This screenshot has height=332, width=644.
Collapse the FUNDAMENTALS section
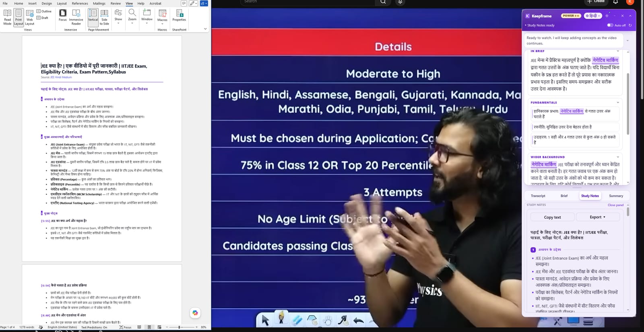[x=618, y=102]
